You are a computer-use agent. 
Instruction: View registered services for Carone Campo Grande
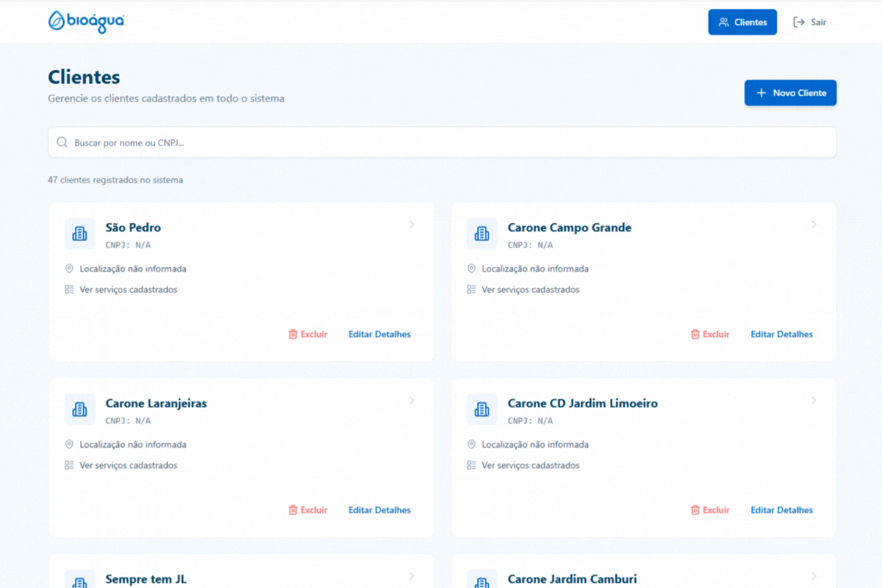[x=530, y=290]
